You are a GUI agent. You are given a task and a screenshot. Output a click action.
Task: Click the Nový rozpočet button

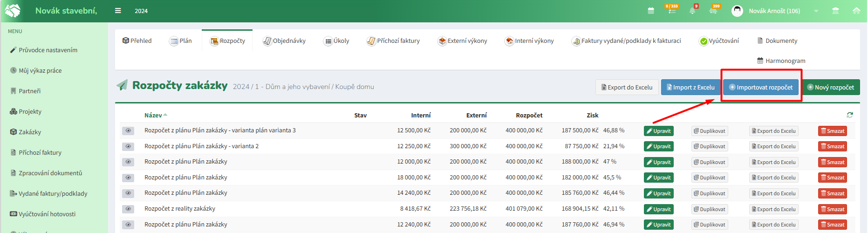coord(831,87)
